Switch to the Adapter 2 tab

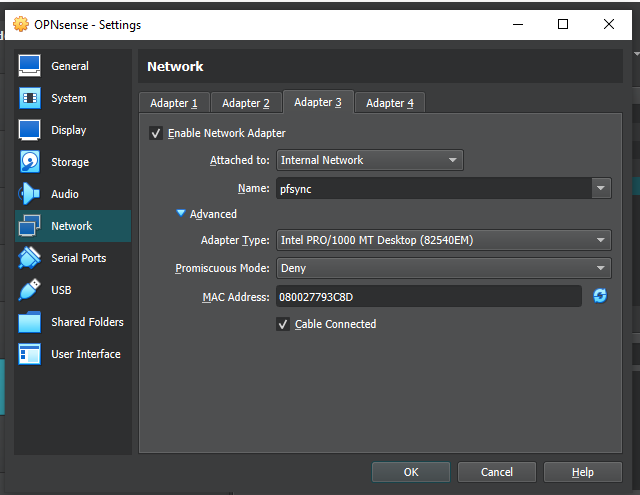coord(246,103)
